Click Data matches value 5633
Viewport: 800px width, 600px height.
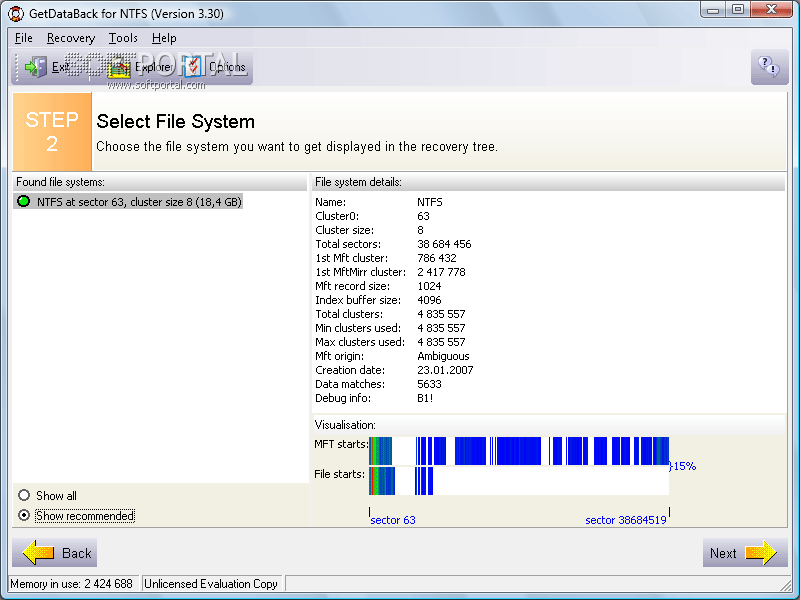pyautogui.click(x=429, y=384)
